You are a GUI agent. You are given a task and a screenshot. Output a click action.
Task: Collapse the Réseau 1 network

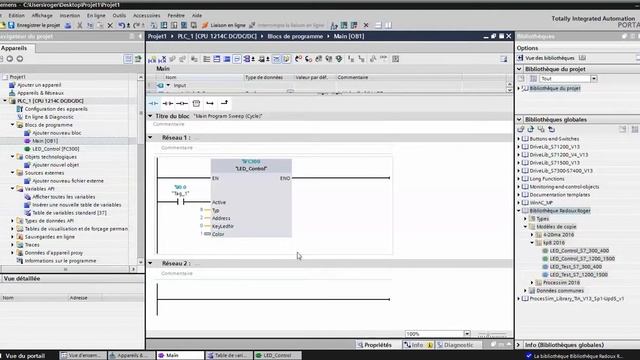click(x=151, y=138)
